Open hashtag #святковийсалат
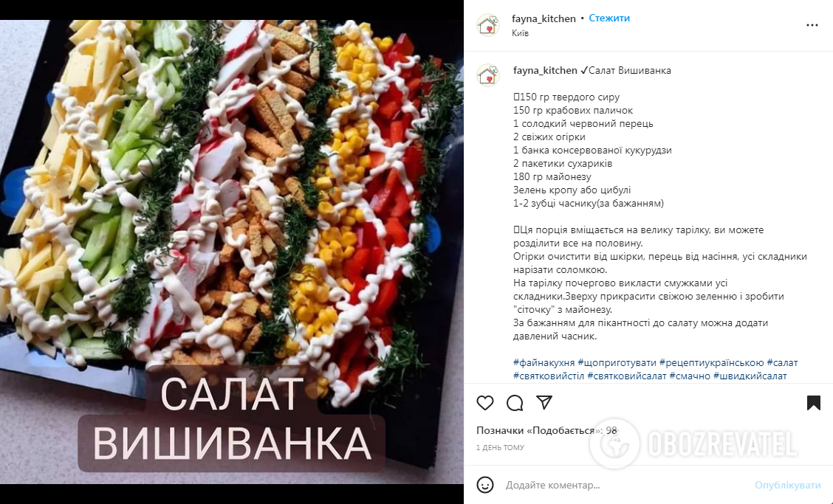Viewport: 833px width, 504px height. click(626, 376)
